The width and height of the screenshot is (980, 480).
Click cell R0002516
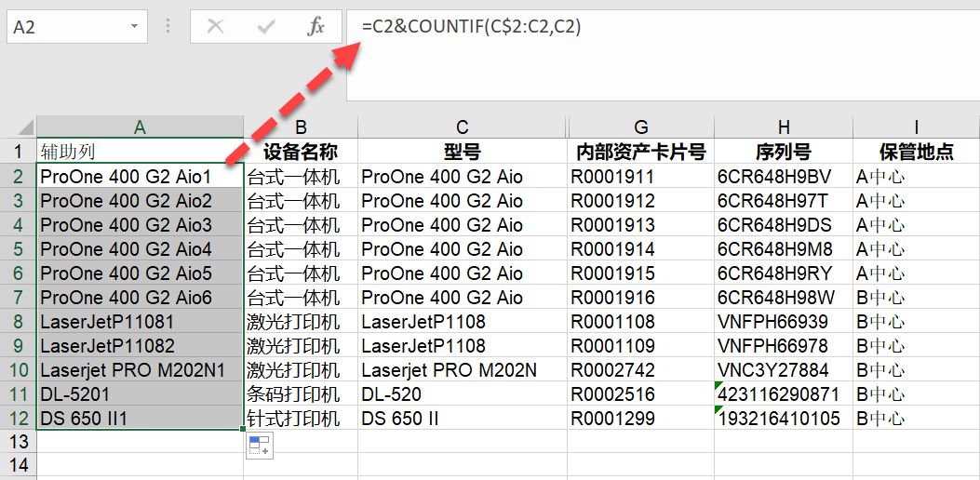[641, 393]
